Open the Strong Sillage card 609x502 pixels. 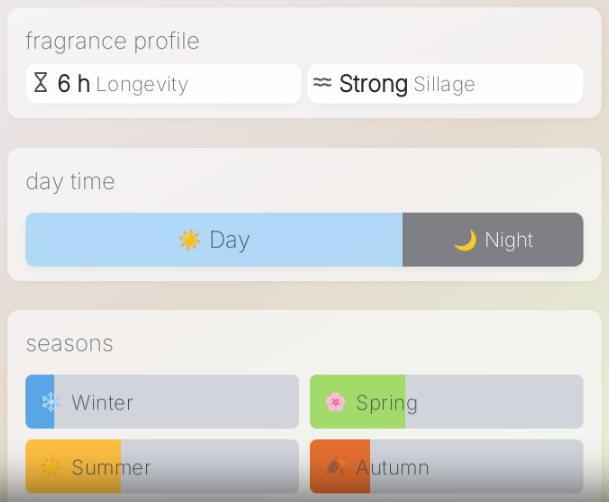(x=445, y=84)
